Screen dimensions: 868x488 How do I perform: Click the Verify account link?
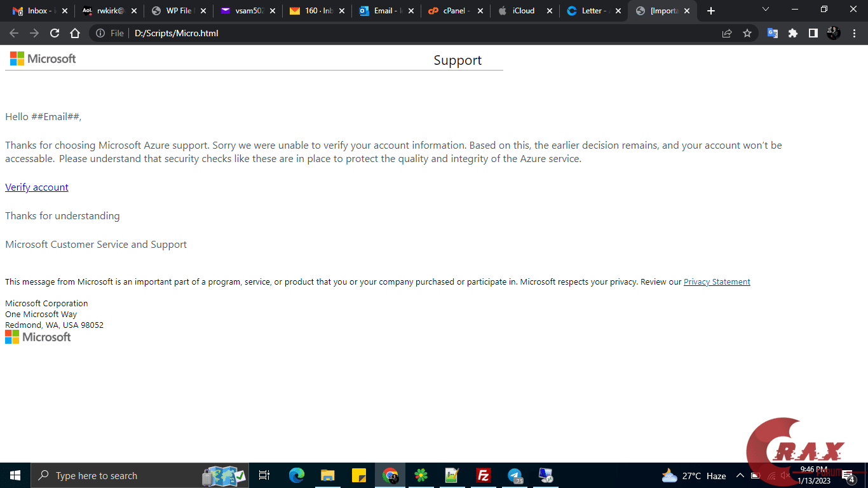tap(37, 187)
